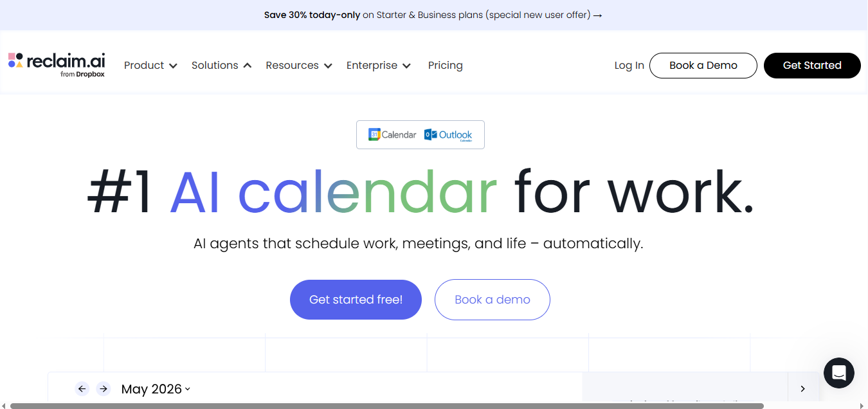Click the black Get Started button
Screen dimensions: 868x409
(x=812, y=65)
